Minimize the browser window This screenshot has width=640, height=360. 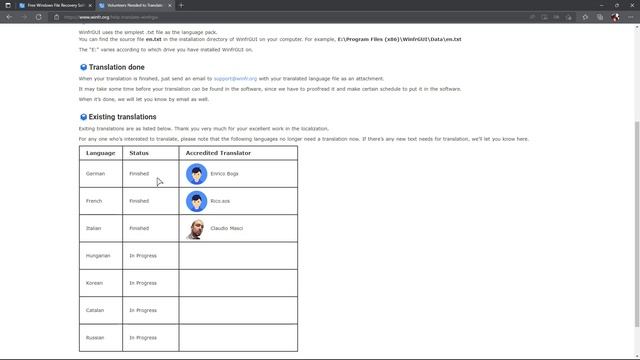pyautogui.click(x=602, y=5)
